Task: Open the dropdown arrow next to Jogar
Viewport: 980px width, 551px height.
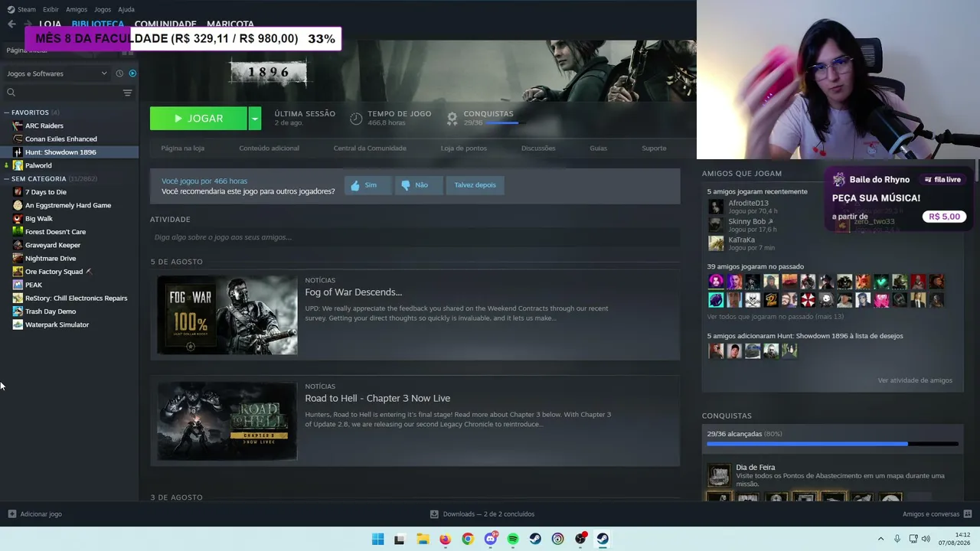Action: [255, 119]
